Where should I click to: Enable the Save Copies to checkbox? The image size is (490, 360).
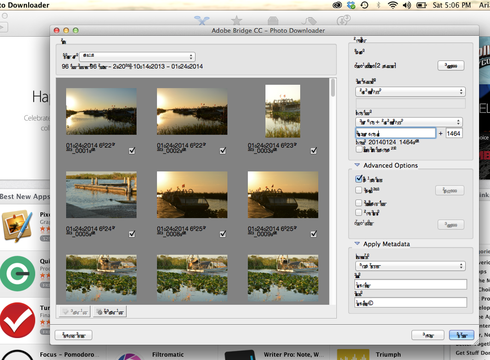pos(359,212)
